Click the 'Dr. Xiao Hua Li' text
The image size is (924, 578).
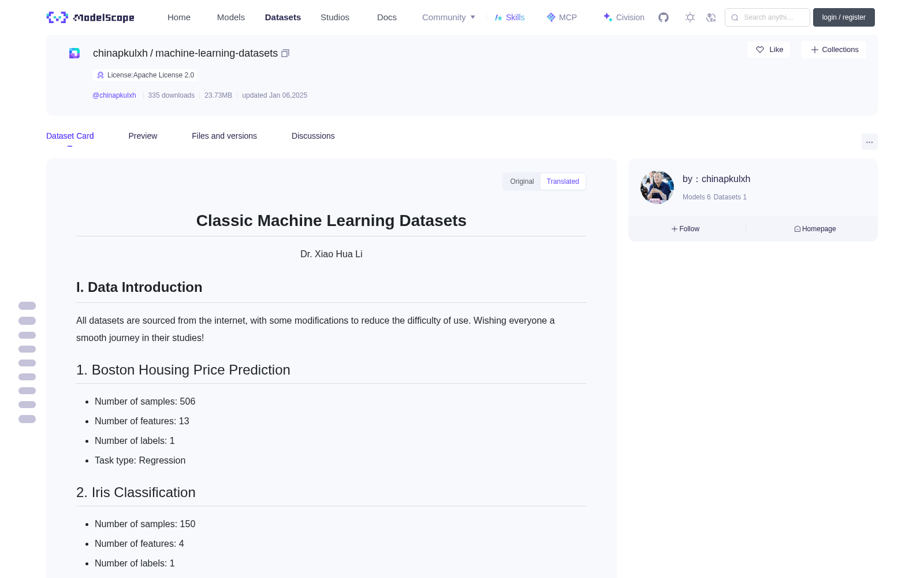tap(331, 254)
